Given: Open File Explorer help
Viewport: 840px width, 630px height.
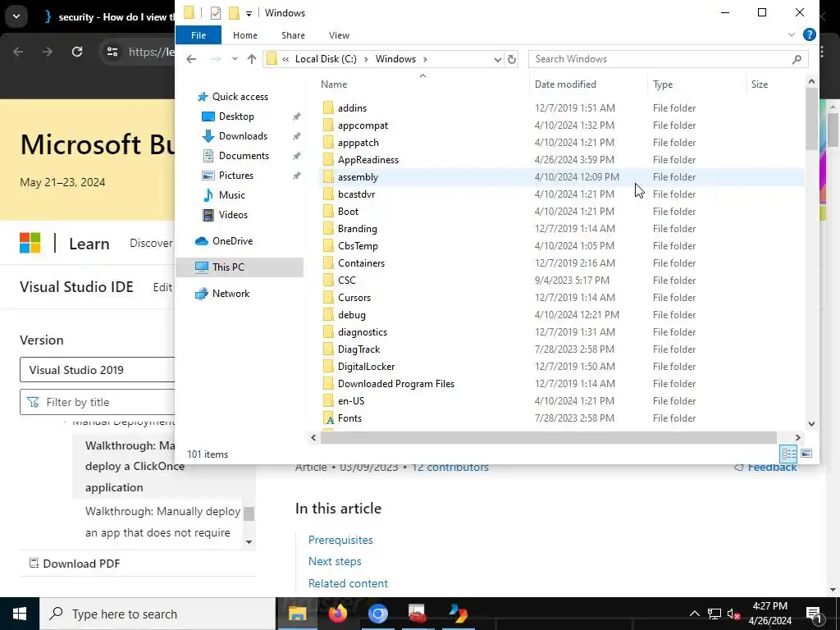Looking at the screenshot, I should coord(809,34).
